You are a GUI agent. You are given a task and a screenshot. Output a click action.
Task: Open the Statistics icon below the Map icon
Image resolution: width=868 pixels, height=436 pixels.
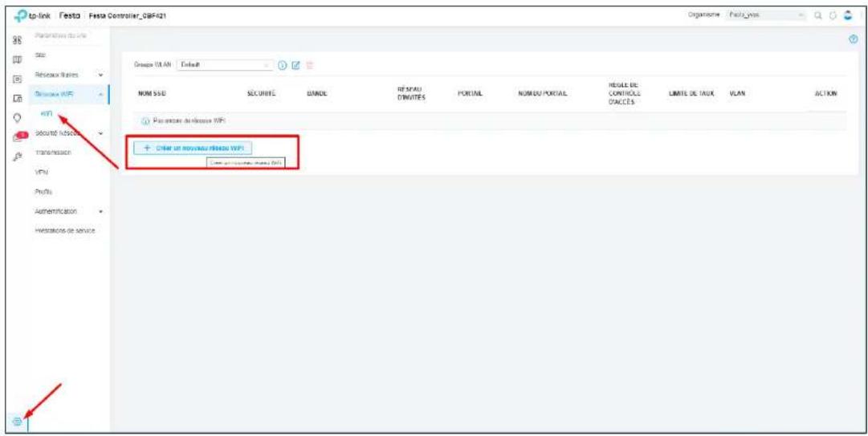pos(17,79)
